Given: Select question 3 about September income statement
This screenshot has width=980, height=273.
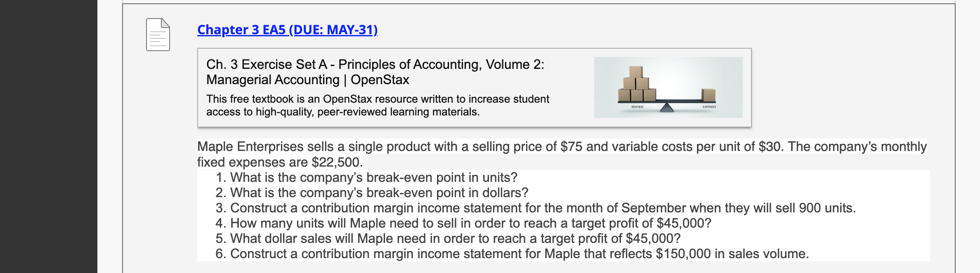Looking at the screenshot, I should pos(543,208).
